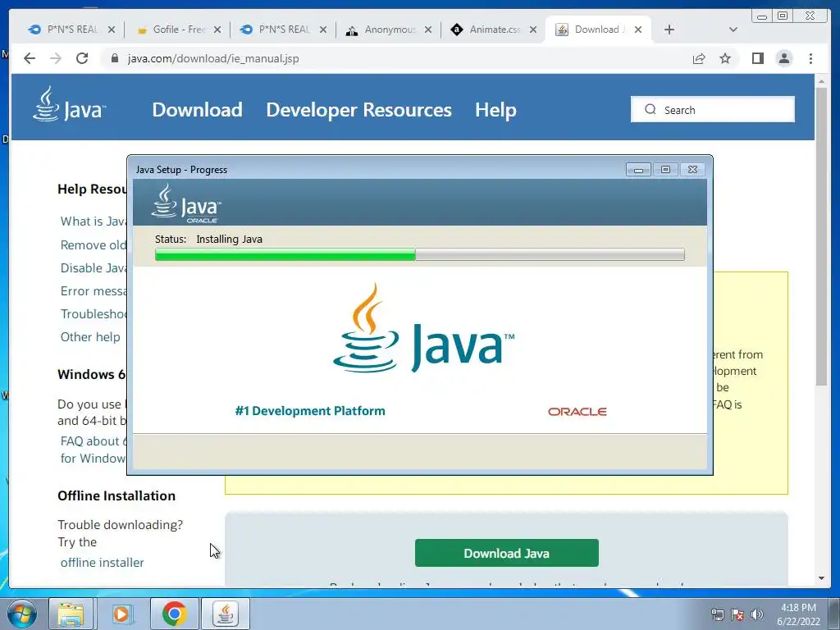Close the Gofile tab
This screenshot has height=630, width=840.
(217, 30)
